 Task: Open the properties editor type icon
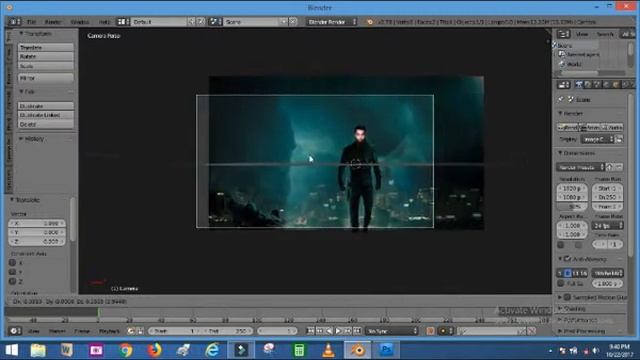[x=564, y=85]
